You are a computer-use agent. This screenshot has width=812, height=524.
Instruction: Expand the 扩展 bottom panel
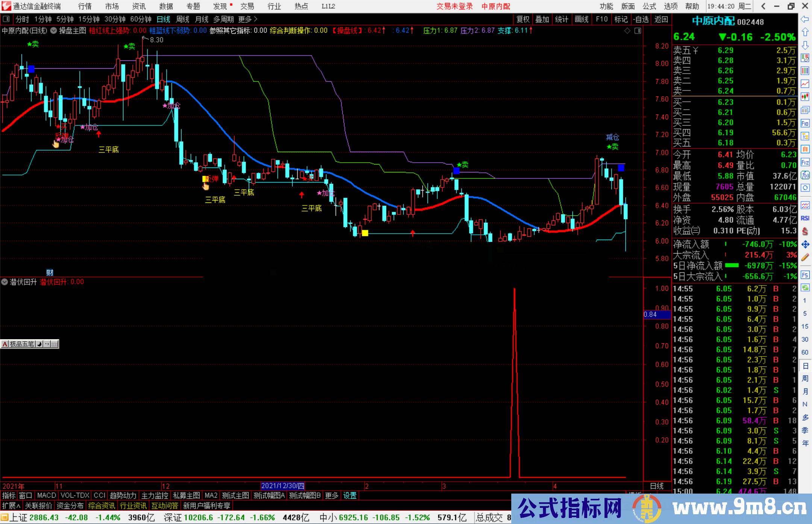11,506
